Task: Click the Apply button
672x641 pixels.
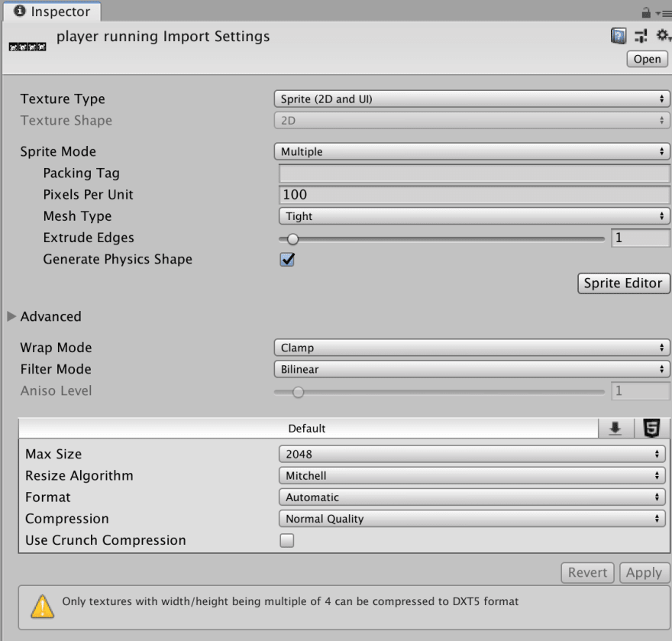Action: tap(645, 572)
